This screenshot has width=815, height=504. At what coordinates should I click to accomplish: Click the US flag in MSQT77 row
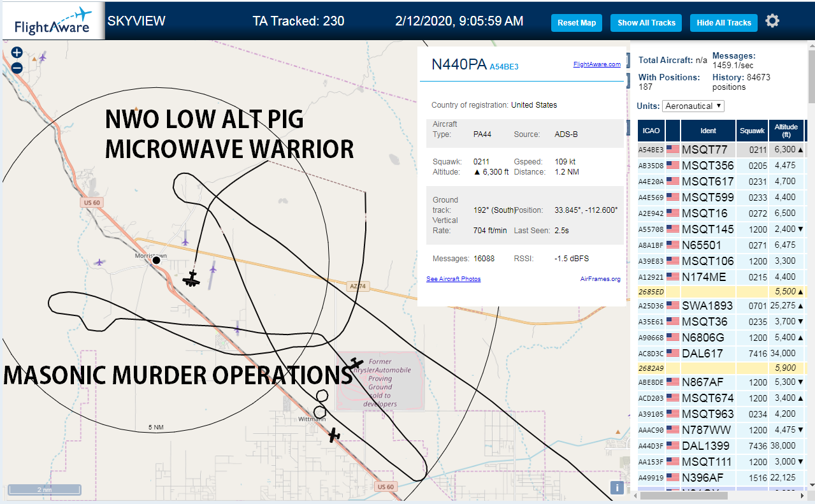pyautogui.click(x=673, y=150)
